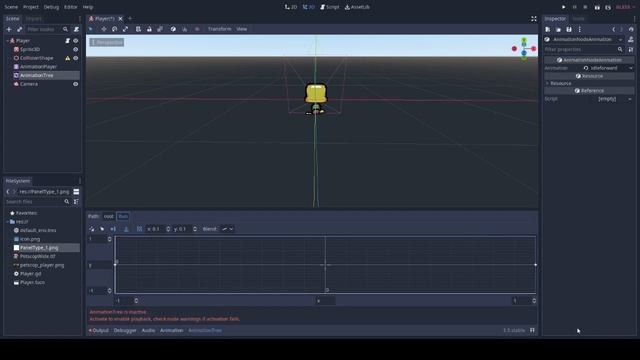The height and width of the screenshot is (360, 640).
Task: Open the Scene menu
Action: (11, 7)
